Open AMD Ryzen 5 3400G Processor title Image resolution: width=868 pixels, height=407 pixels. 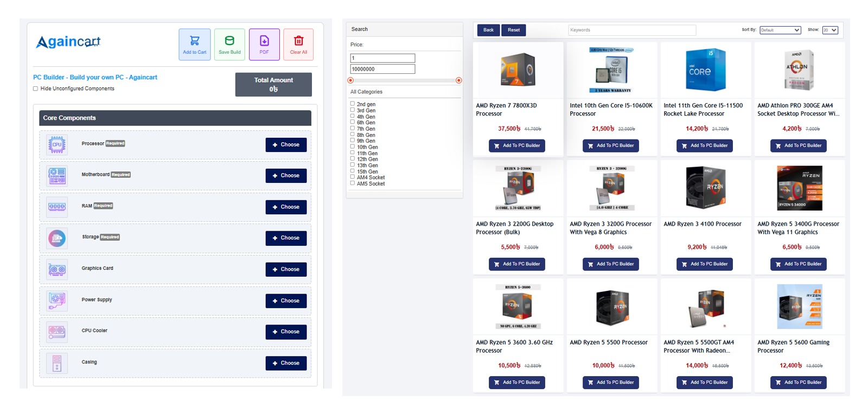point(798,228)
